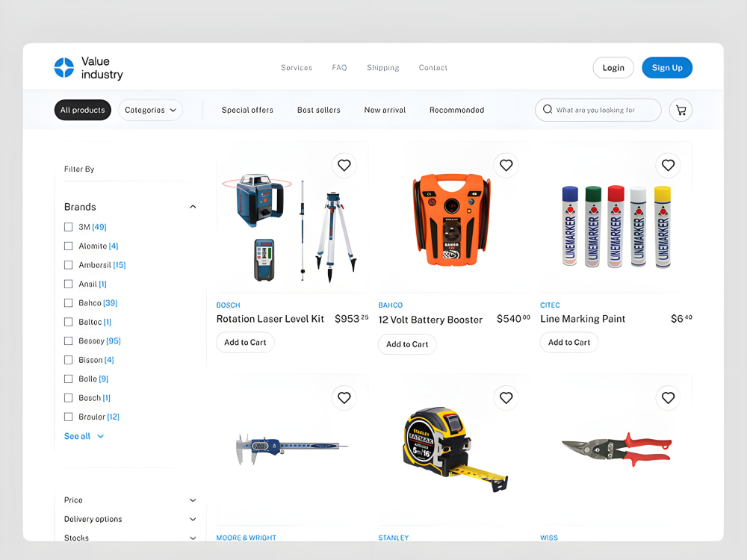747x560 pixels.
Task: Check the Alemite brand filter
Action: tap(69, 246)
